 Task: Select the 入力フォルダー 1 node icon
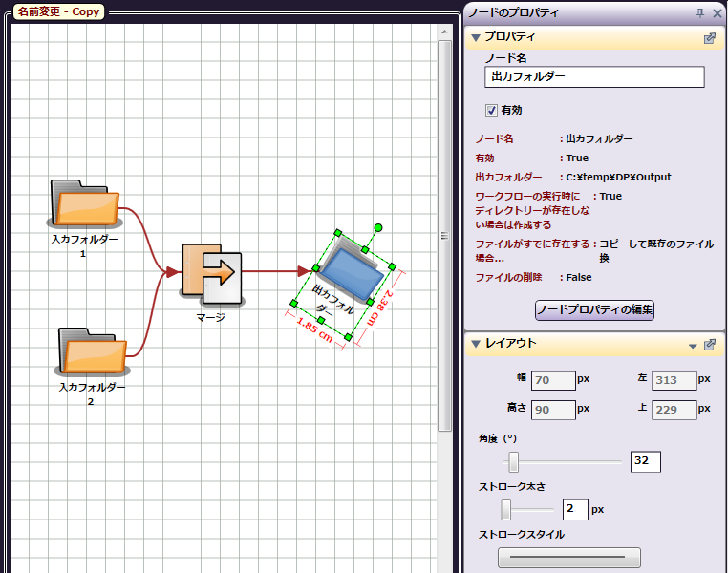[84, 203]
